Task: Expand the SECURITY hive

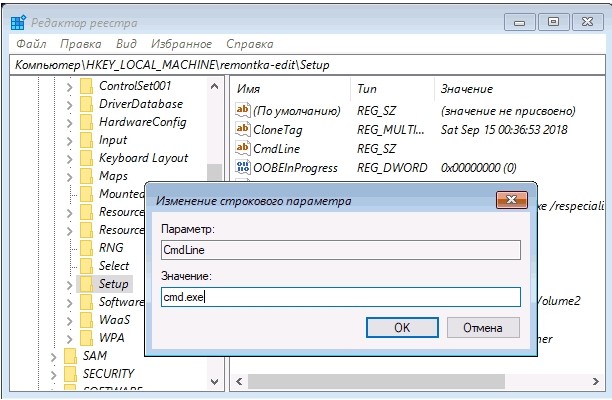Action: (53, 374)
